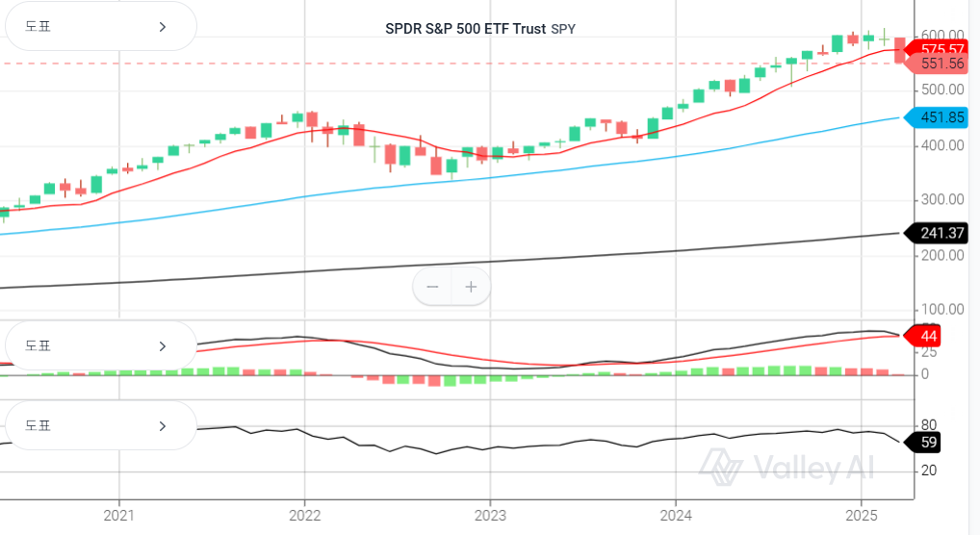The height and width of the screenshot is (535, 980).
Task: Click the 100.00 price axis label
Action: [942, 310]
